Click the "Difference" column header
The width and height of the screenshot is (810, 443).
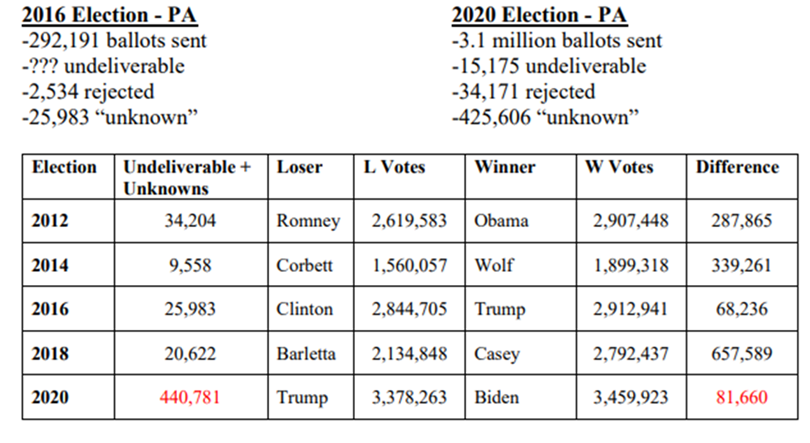(x=736, y=167)
